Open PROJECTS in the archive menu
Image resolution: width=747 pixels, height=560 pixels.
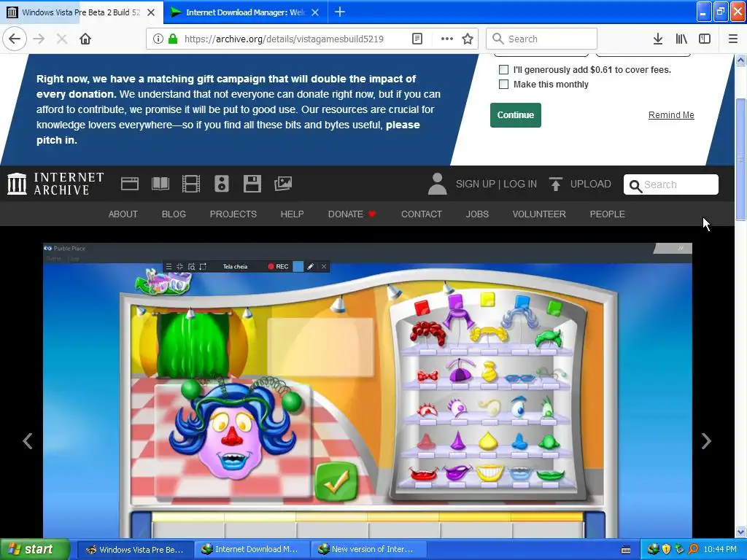pyautogui.click(x=233, y=214)
